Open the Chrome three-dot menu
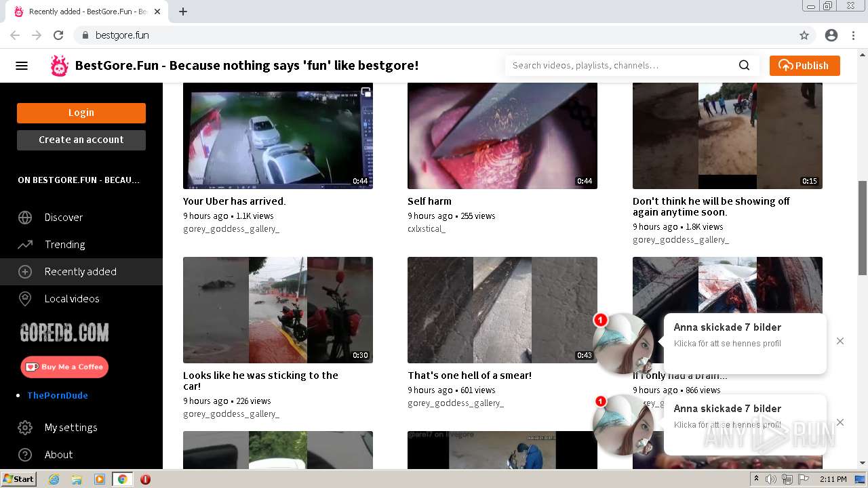The width and height of the screenshot is (868, 488). coord(853,35)
